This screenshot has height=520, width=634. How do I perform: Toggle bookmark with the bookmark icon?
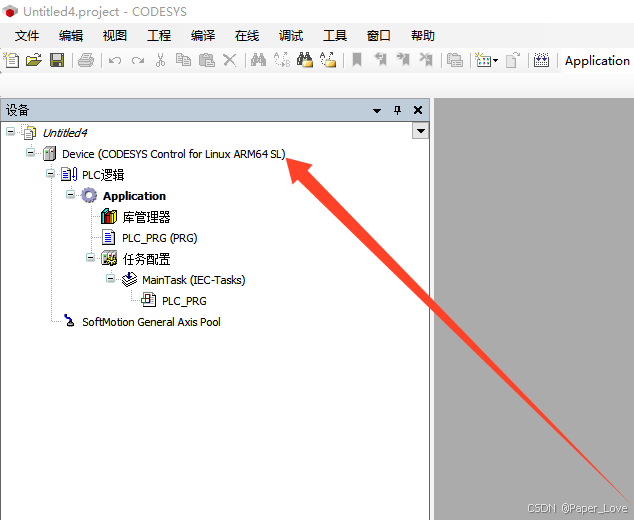click(x=357, y=60)
